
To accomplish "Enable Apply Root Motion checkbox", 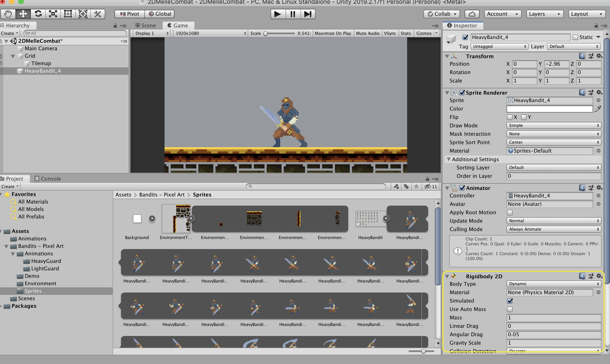I will tap(510, 212).
